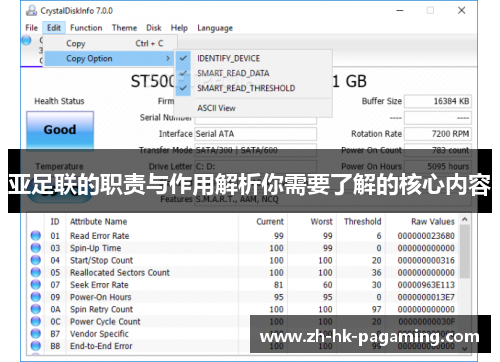Open the Help menu
Image resolution: width=500 pixels, height=362 pixels.
(x=179, y=28)
